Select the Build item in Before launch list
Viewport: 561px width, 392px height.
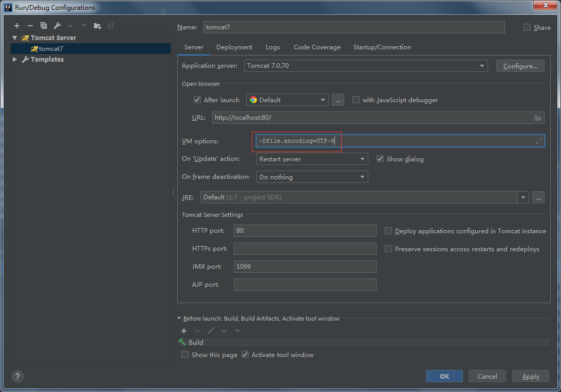tap(364, 342)
